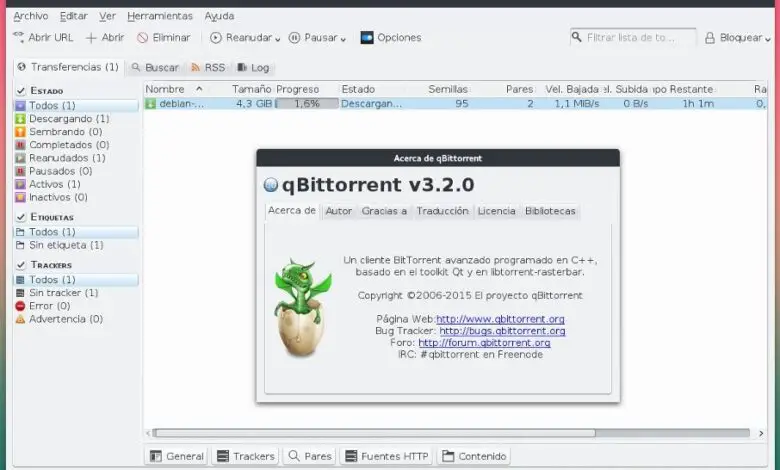
Task: Click the Reanudados status icon
Action: click(20, 158)
